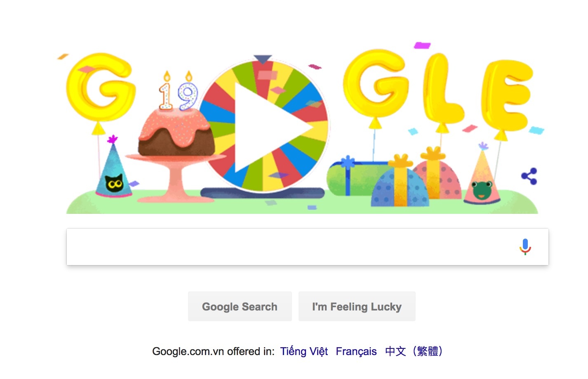The height and width of the screenshot is (379, 588).
Task: Select the Google Search button
Action: coord(240,306)
